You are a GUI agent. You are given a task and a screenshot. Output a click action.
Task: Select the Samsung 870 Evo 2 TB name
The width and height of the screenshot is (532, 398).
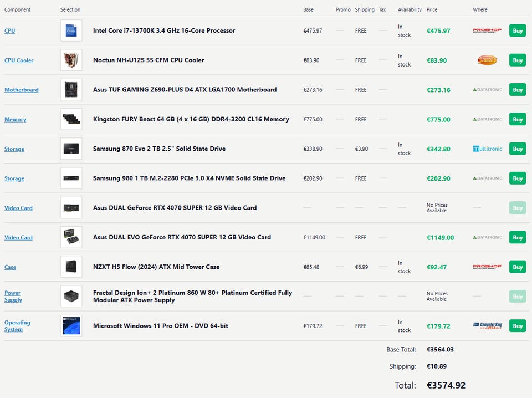159,149
